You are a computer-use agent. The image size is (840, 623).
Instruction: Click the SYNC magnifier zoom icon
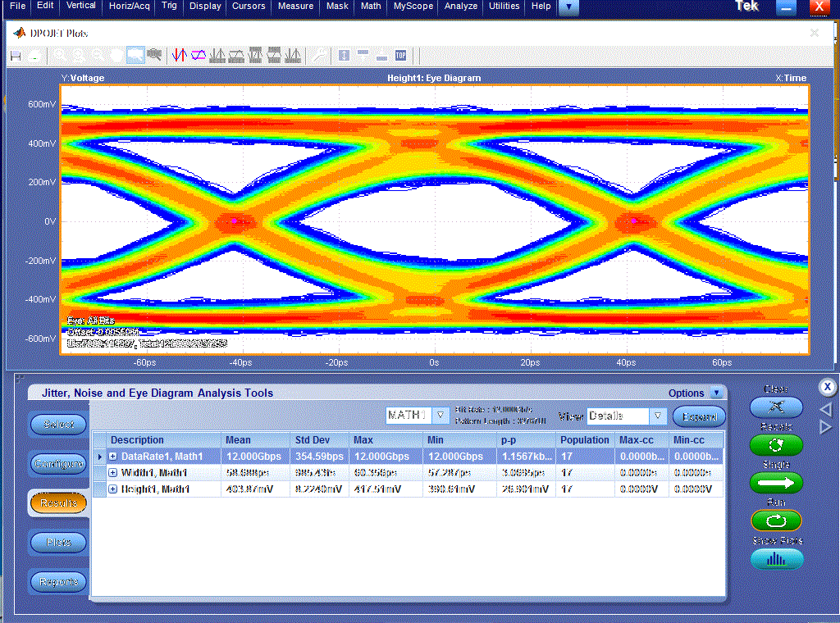[x=154, y=55]
